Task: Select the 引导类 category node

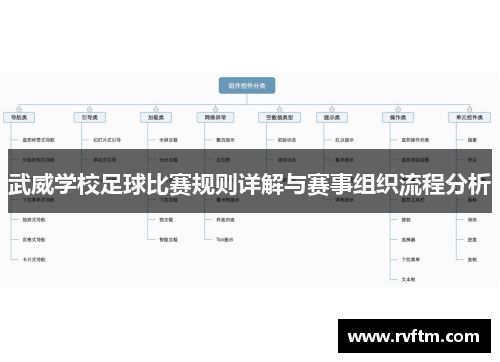Action: (90, 117)
